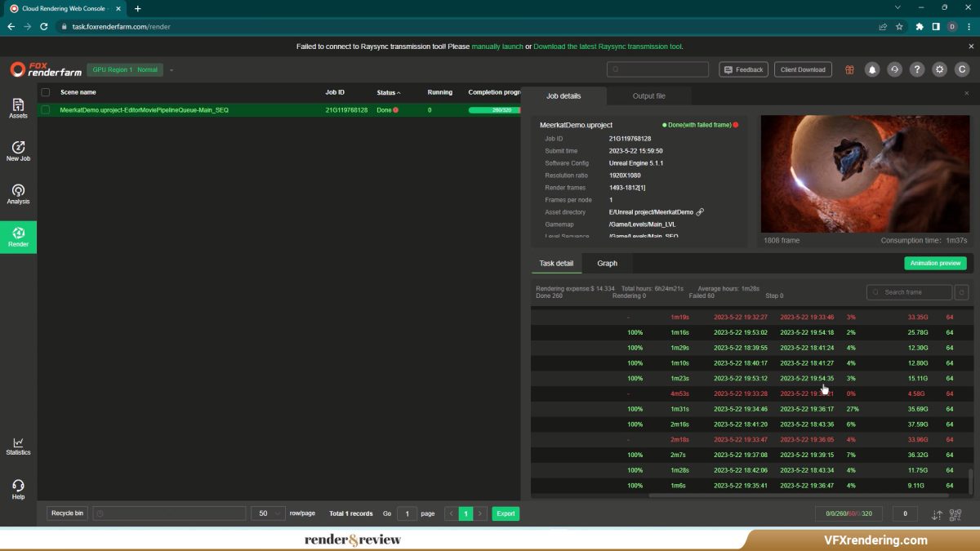Tick the select-all checkbox in table header
The image size is (980, 551).
click(46, 92)
